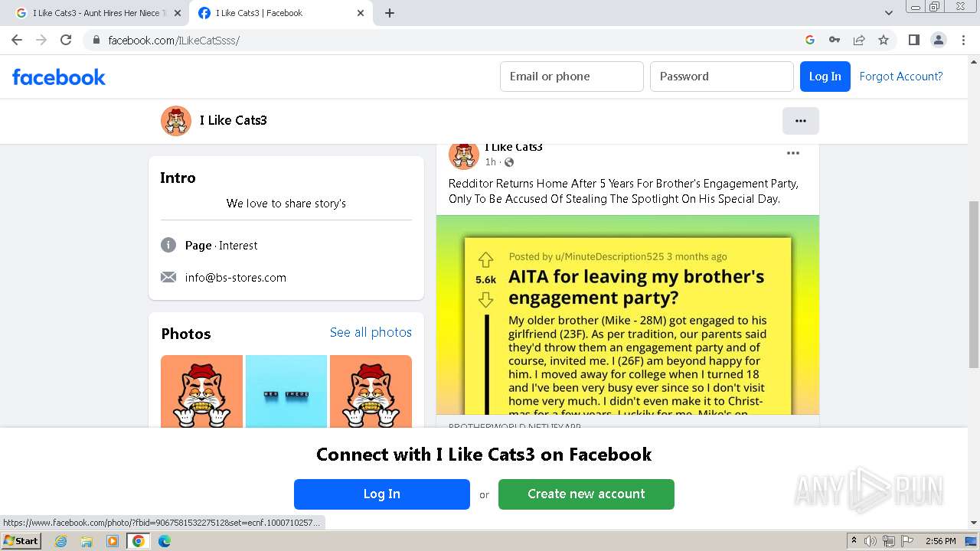Focus the Password field
The image size is (980, 551).
click(x=722, y=77)
